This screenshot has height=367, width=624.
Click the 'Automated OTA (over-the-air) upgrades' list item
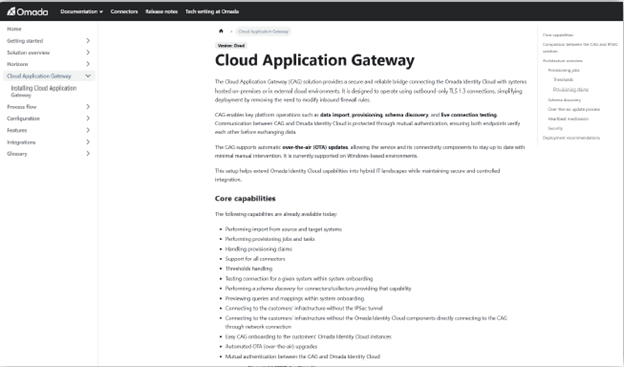pos(271,347)
